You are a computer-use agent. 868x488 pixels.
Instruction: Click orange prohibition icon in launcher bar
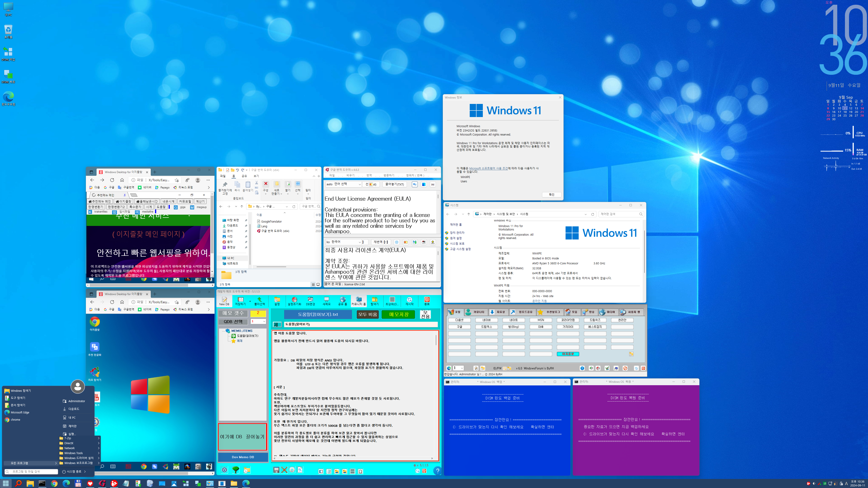[625, 368]
